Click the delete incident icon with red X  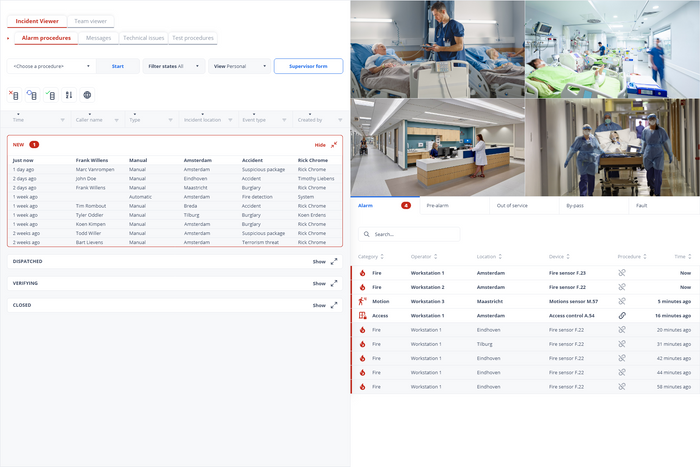click(x=14, y=95)
